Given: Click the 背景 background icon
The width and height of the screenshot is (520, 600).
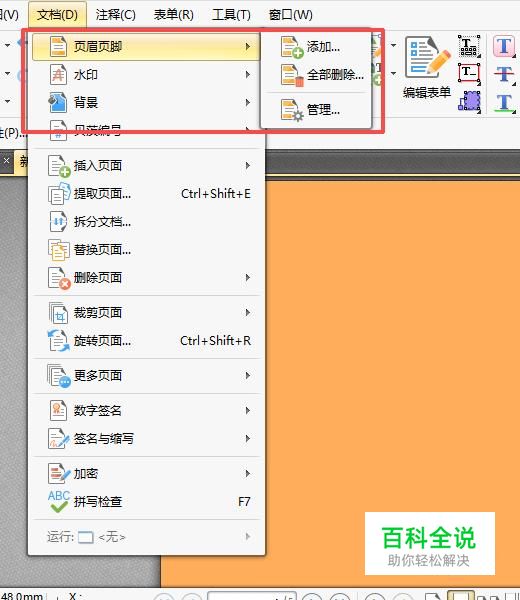Looking at the screenshot, I should (58, 103).
